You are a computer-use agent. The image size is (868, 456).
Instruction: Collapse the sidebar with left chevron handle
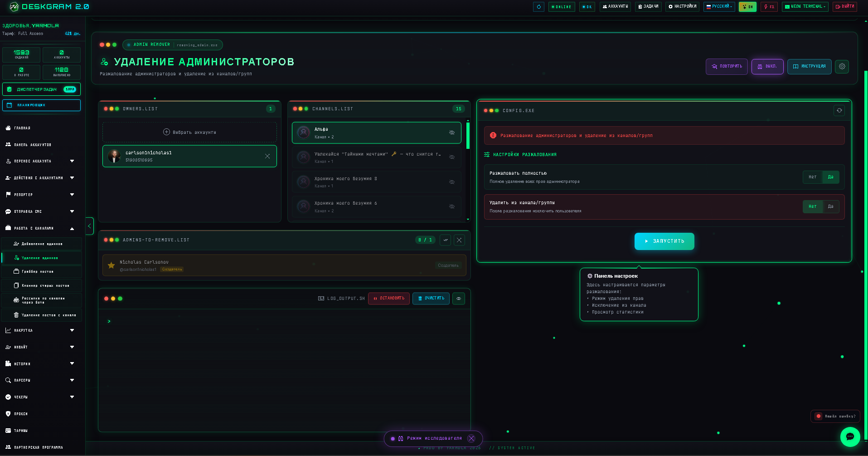click(x=89, y=226)
